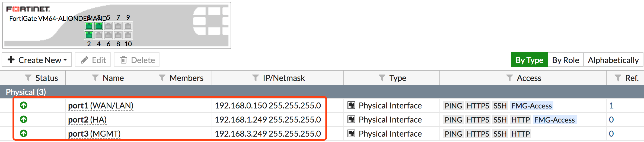Click port 1 icon on the faceplate
644x142 pixels.
pyautogui.click(x=89, y=26)
